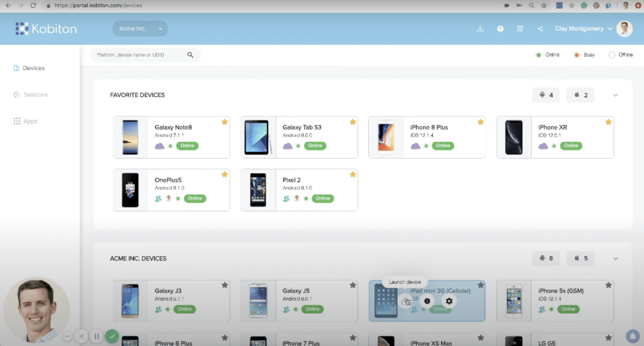
Task: Click the search magnifier icon
Action: coord(190,55)
